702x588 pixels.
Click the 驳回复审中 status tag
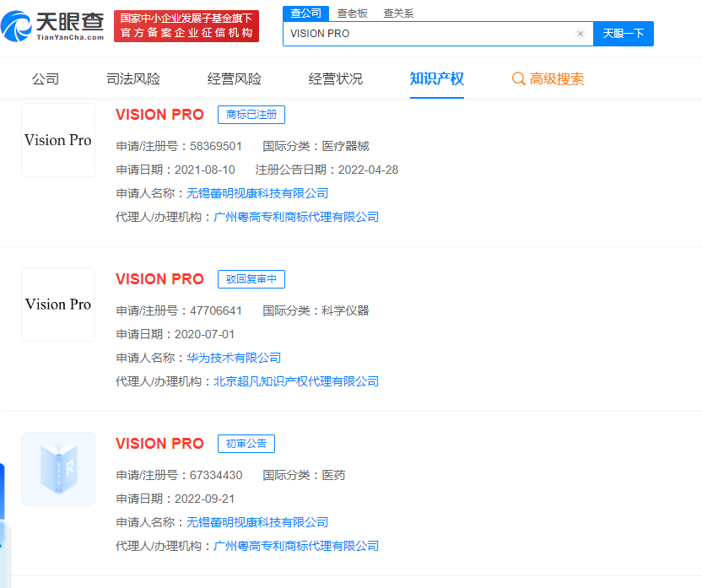click(251, 279)
